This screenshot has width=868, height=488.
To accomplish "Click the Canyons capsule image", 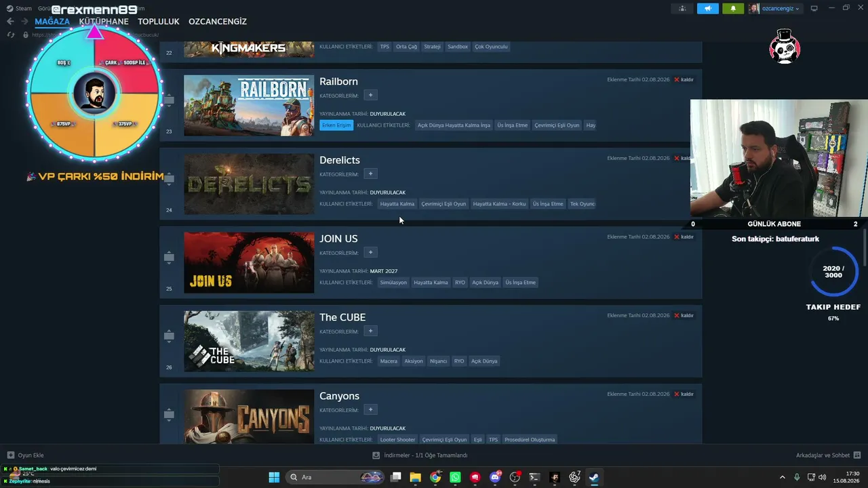I will coord(249,417).
